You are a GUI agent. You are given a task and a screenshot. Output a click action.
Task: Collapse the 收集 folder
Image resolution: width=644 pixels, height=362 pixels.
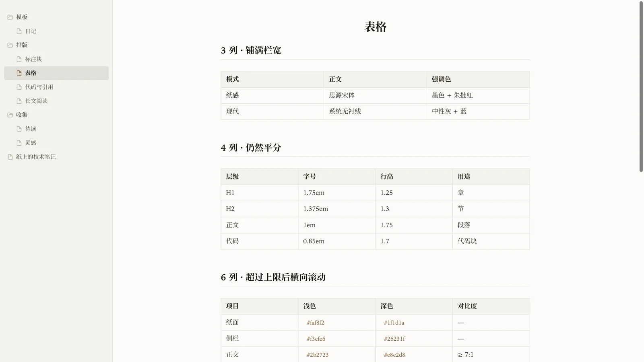click(x=56, y=115)
